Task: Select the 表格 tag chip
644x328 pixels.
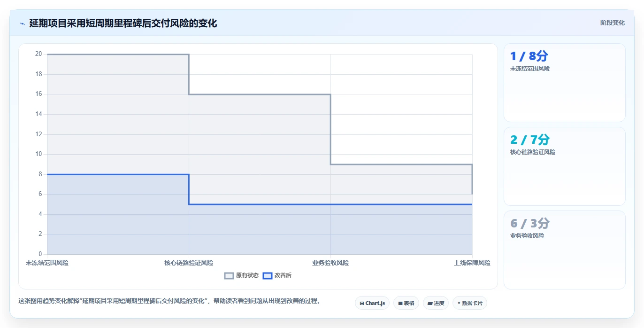Action: click(x=406, y=303)
